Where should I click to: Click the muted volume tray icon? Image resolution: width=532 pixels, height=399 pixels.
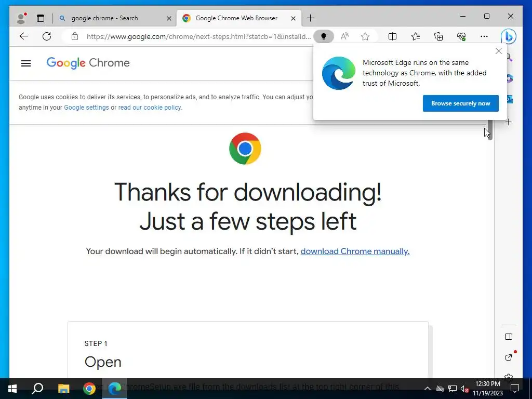[x=464, y=389]
